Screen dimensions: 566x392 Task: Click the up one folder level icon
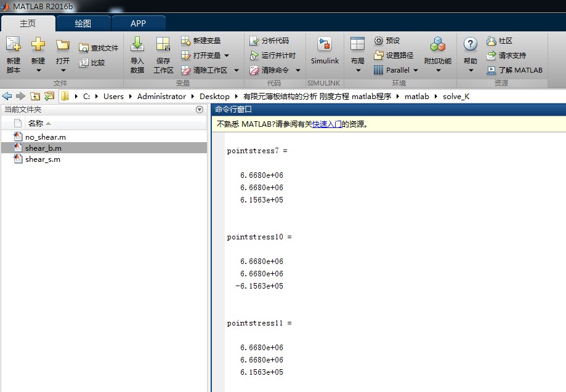pyautogui.click(x=35, y=96)
